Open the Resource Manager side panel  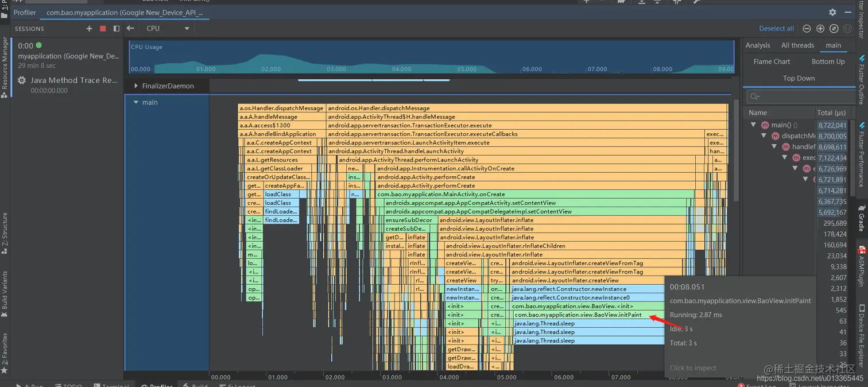5,68
